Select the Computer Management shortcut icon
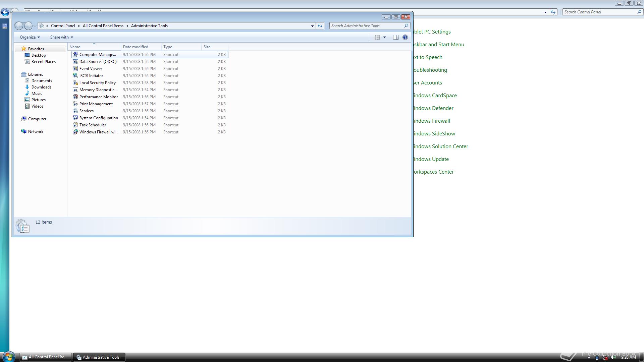This screenshot has width=644, height=362. [75, 55]
